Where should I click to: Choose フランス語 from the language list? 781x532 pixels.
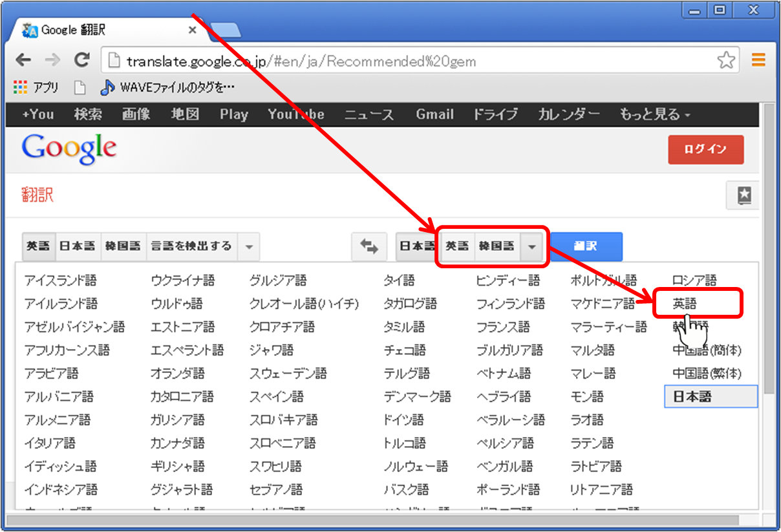(x=503, y=327)
